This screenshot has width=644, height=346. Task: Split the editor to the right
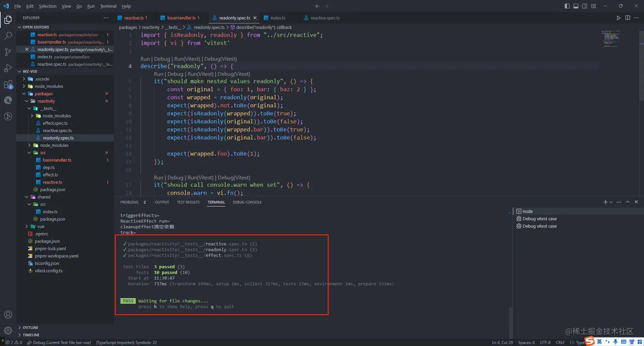[x=628, y=18]
